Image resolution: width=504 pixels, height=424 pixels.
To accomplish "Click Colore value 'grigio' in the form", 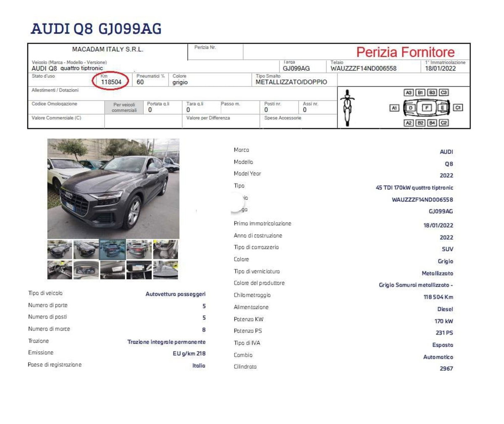I will tap(180, 82).
